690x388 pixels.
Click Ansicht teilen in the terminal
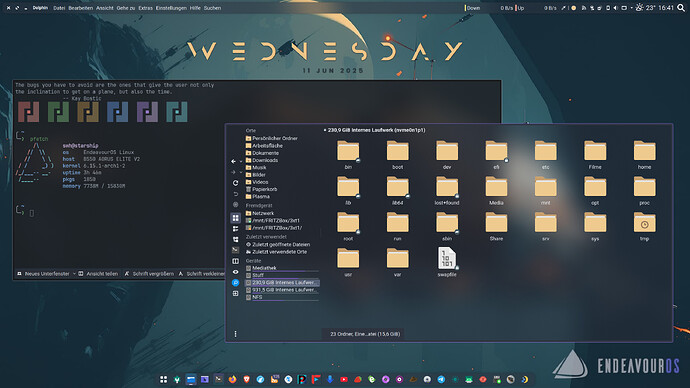pyautogui.click(x=98, y=274)
